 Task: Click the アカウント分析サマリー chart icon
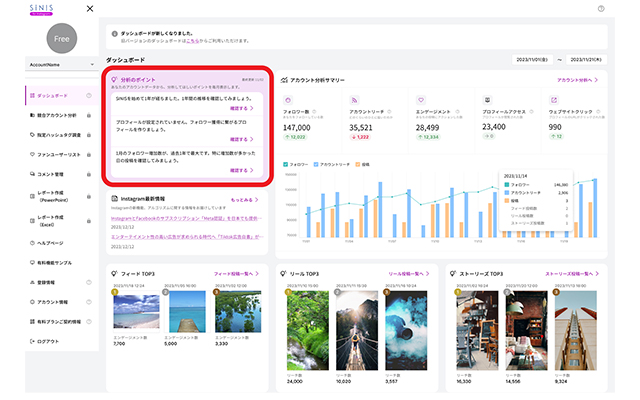tap(284, 80)
